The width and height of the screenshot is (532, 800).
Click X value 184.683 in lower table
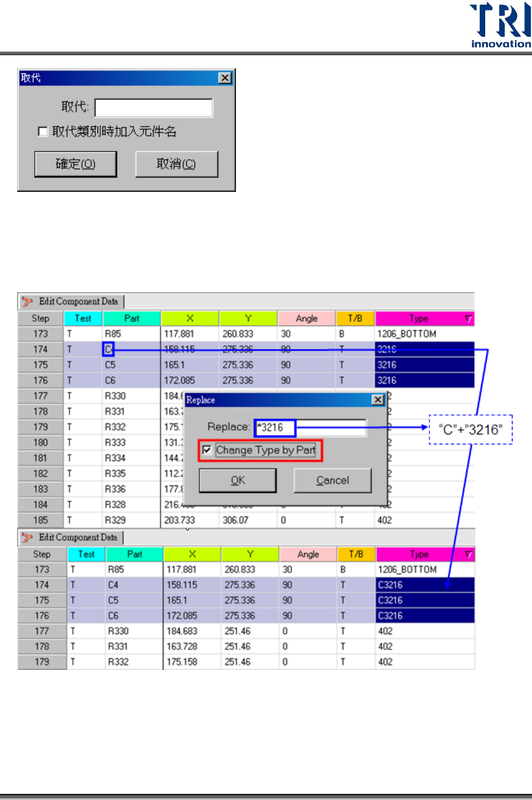point(193,631)
